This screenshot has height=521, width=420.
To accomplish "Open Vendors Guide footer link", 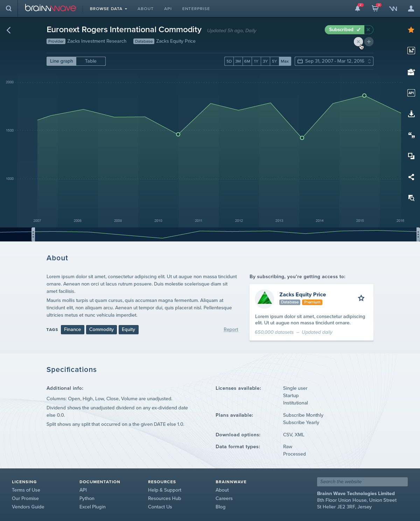I will point(28,507).
